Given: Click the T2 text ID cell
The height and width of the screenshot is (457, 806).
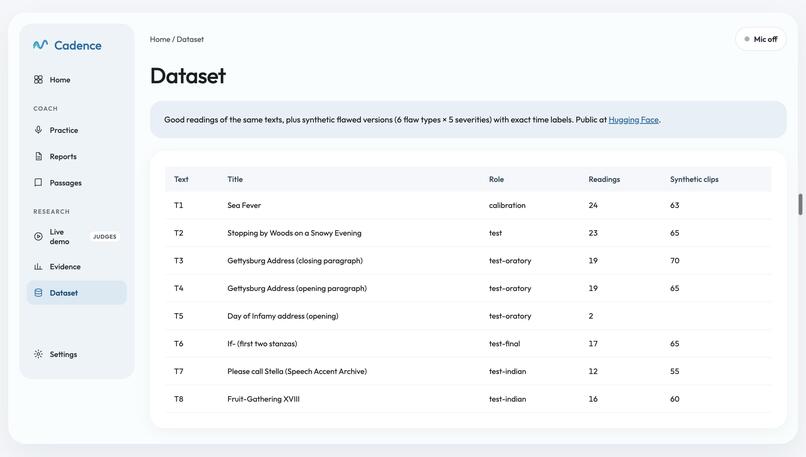Looking at the screenshot, I should [x=178, y=233].
